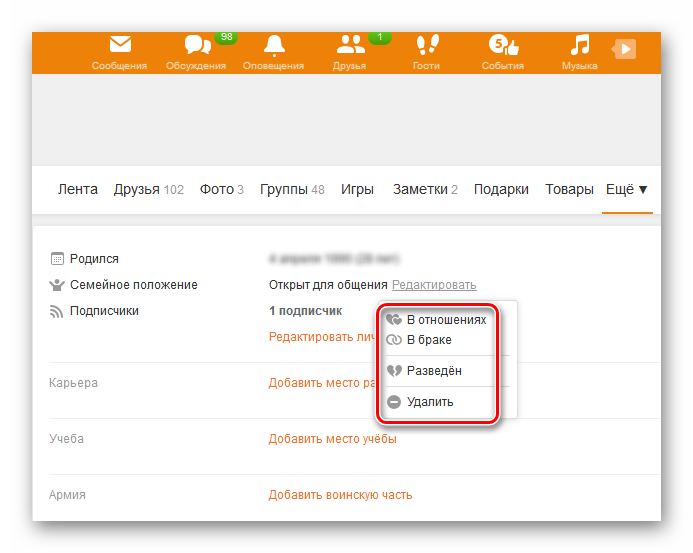
Task: Click the minus icon for Удалить
Action: point(394,402)
